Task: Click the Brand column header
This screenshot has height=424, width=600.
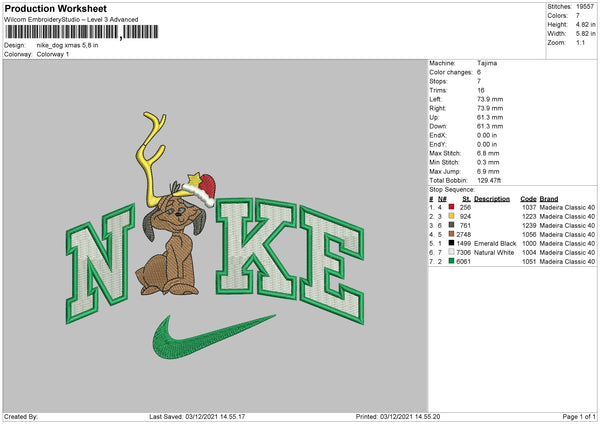Action: coord(549,199)
